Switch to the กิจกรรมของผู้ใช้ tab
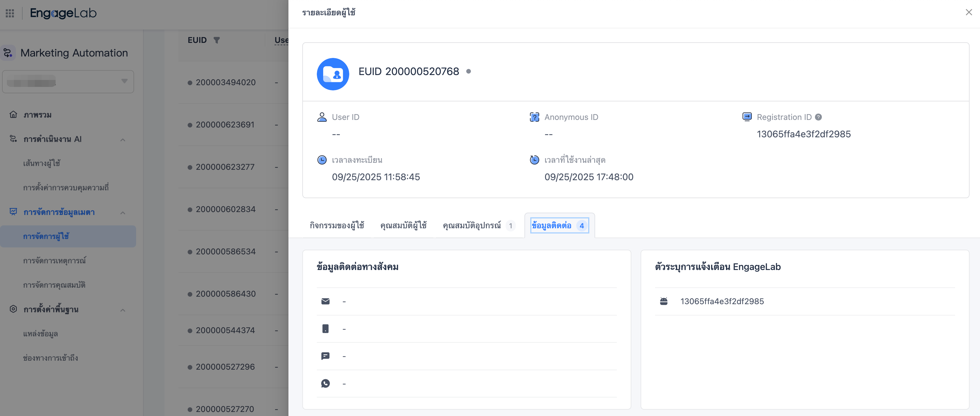 tap(337, 226)
